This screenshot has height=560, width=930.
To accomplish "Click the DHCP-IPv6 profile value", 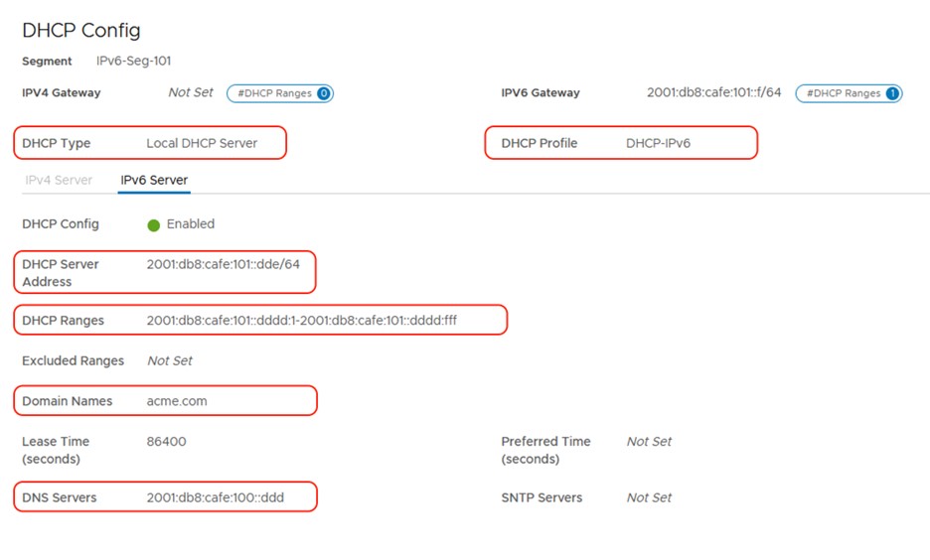I will pos(659,143).
